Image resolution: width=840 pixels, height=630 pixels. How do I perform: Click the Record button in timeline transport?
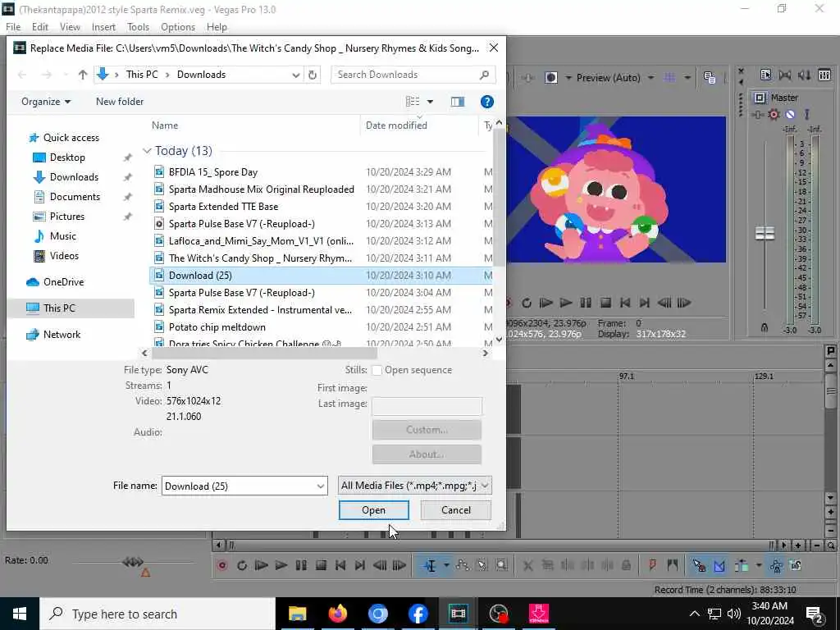222,565
